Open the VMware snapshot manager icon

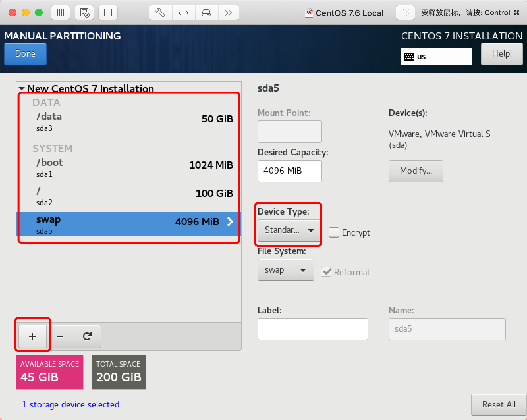[x=84, y=13]
